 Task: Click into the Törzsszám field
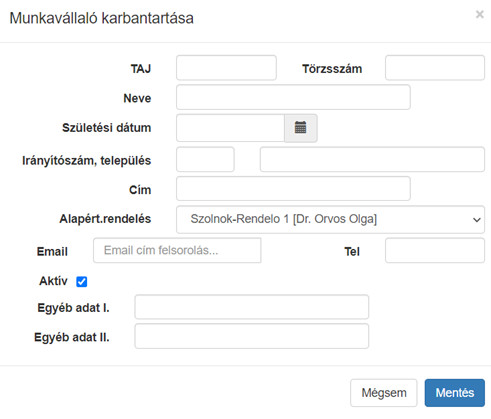pyautogui.click(x=435, y=68)
